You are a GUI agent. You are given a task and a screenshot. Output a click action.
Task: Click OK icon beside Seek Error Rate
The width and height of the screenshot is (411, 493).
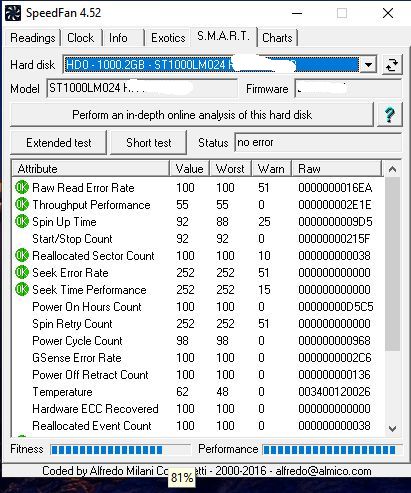[22, 273]
